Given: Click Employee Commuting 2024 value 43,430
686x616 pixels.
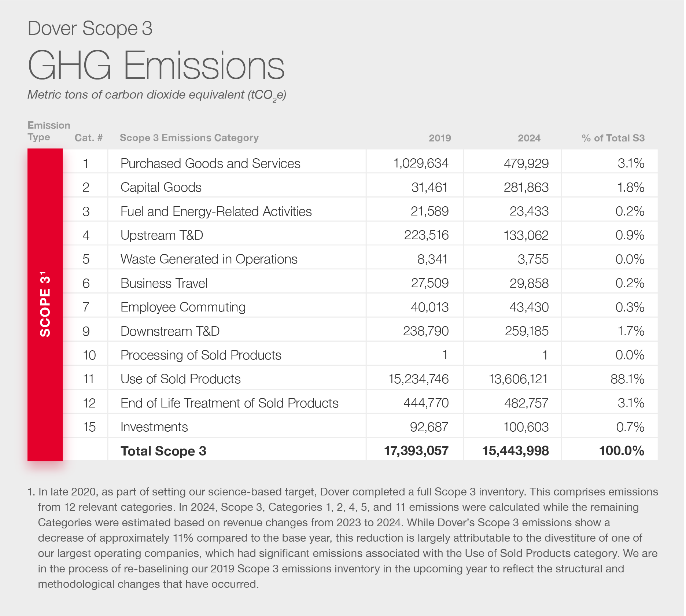Looking at the screenshot, I should point(529,307).
